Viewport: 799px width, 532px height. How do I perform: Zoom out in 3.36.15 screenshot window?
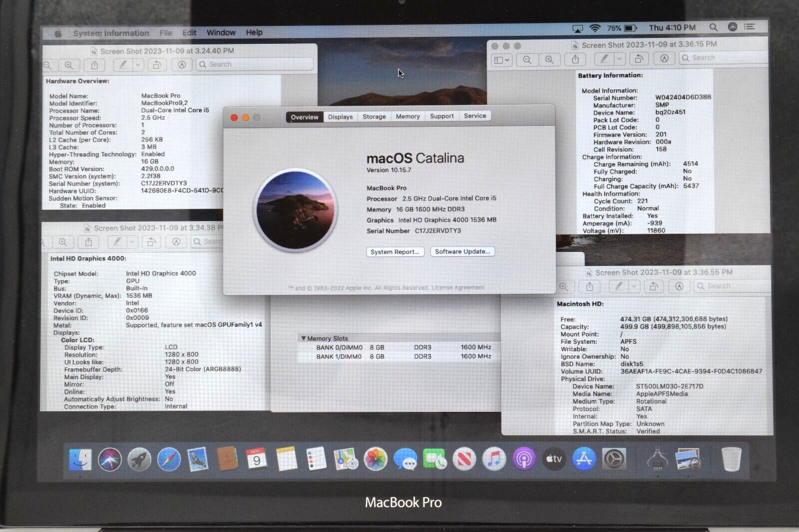[x=527, y=60]
